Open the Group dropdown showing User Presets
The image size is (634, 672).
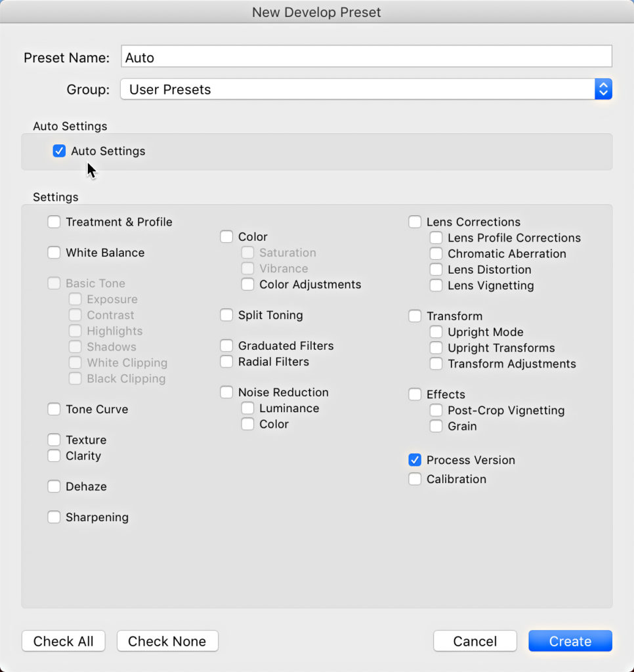366,89
